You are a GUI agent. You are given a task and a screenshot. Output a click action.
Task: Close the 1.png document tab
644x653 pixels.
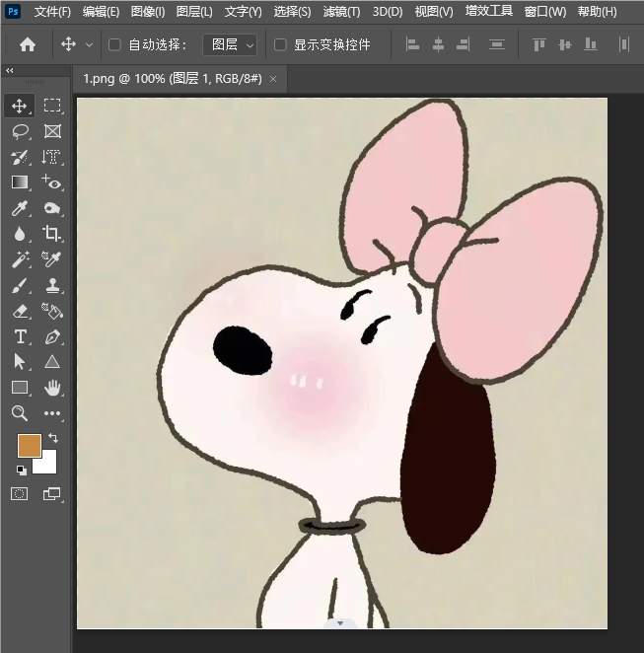tap(273, 79)
